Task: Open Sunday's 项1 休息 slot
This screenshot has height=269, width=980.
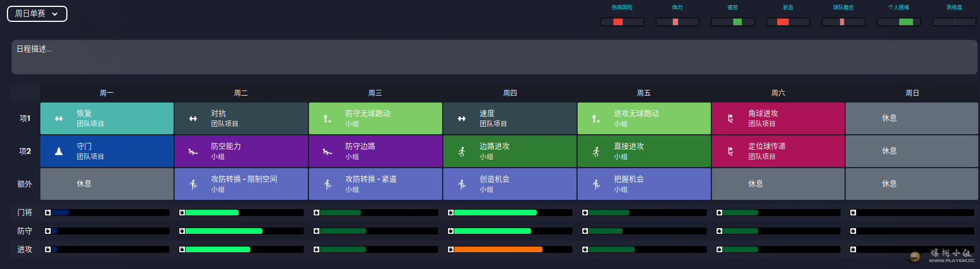Action: click(911, 119)
